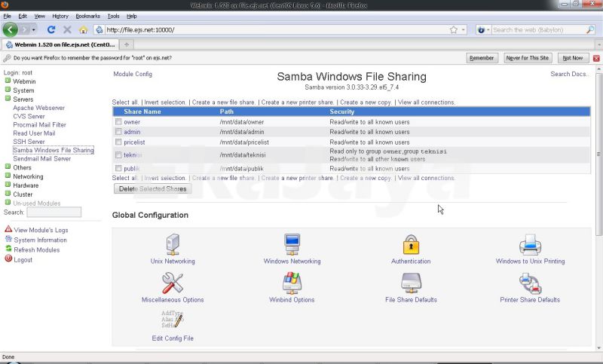Select the publik share checkbox

click(x=118, y=169)
